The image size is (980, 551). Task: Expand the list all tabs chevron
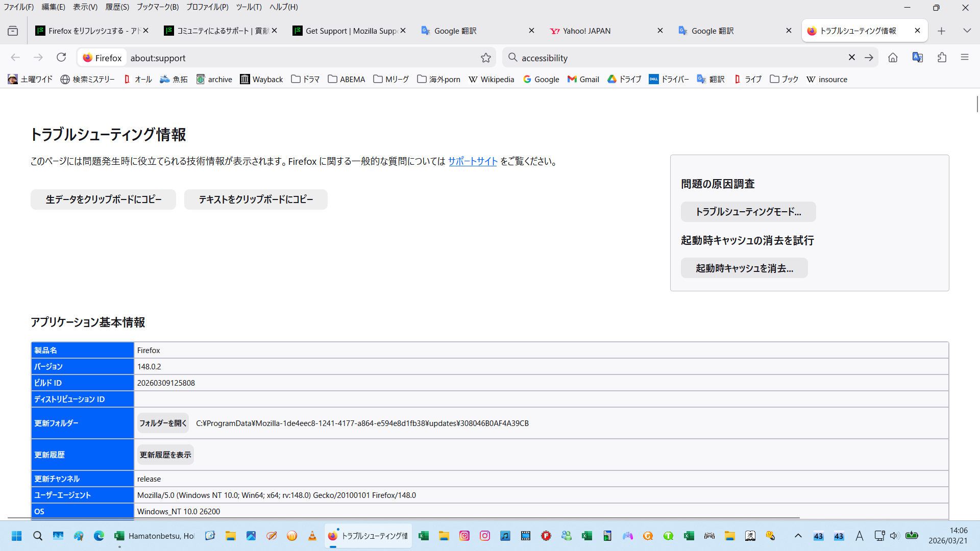click(x=967, y=31)
